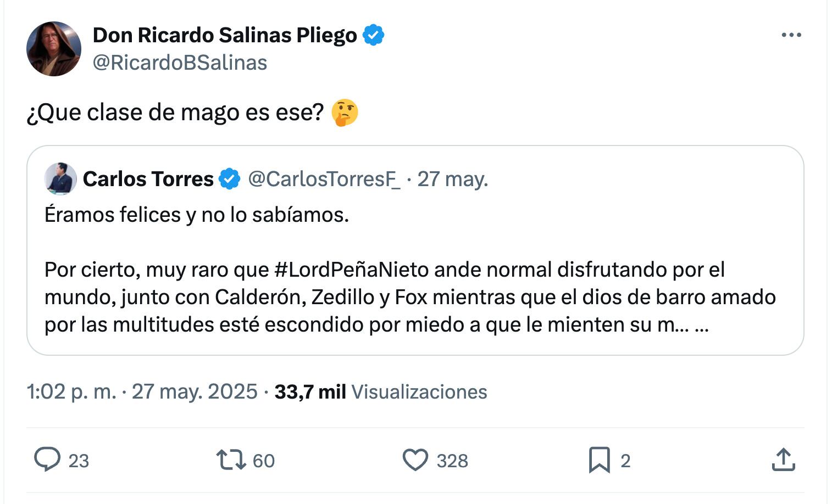Like the tweet with the heart icon
This screenshot has height=504, width=832.
[415, 460]
